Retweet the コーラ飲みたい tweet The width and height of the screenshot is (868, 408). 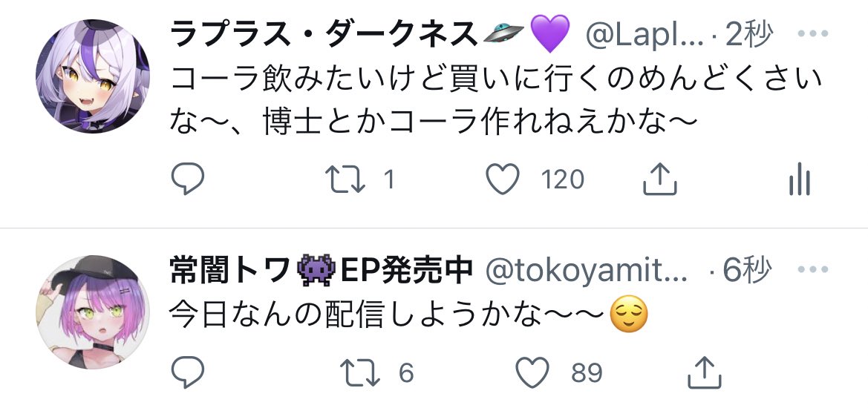click(345, 180)
